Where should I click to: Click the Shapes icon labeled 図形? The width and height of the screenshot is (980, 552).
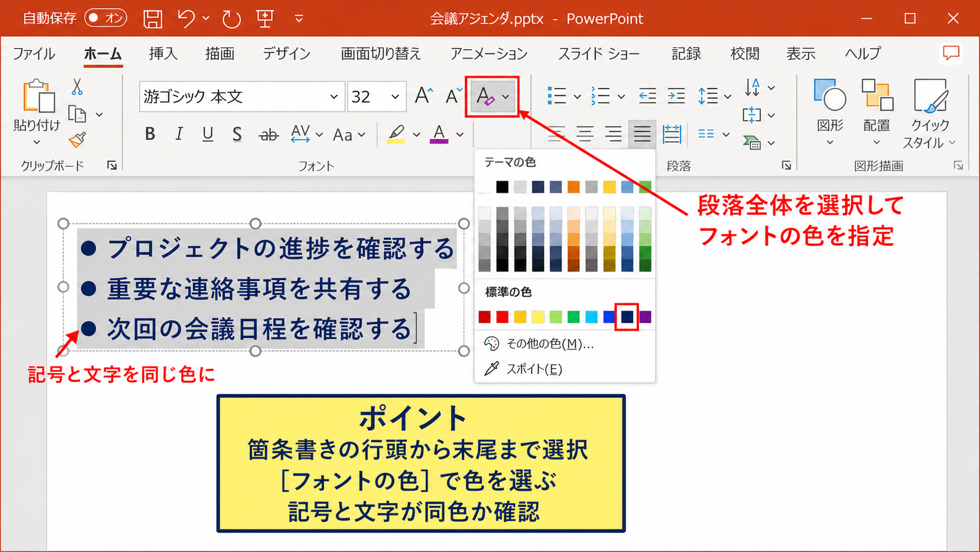click(x=830, y=96)
